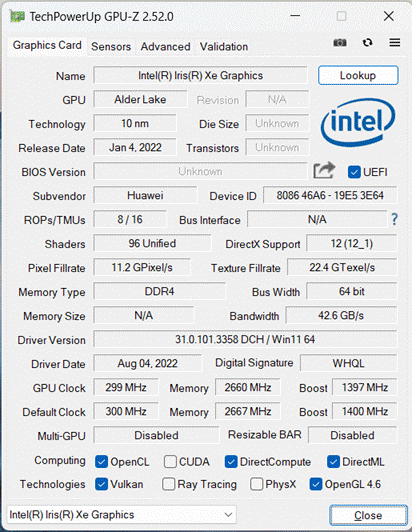Open the hamburger menu icon
The image size is (412, 532).
pyautogui.click(x=395, y=43)
